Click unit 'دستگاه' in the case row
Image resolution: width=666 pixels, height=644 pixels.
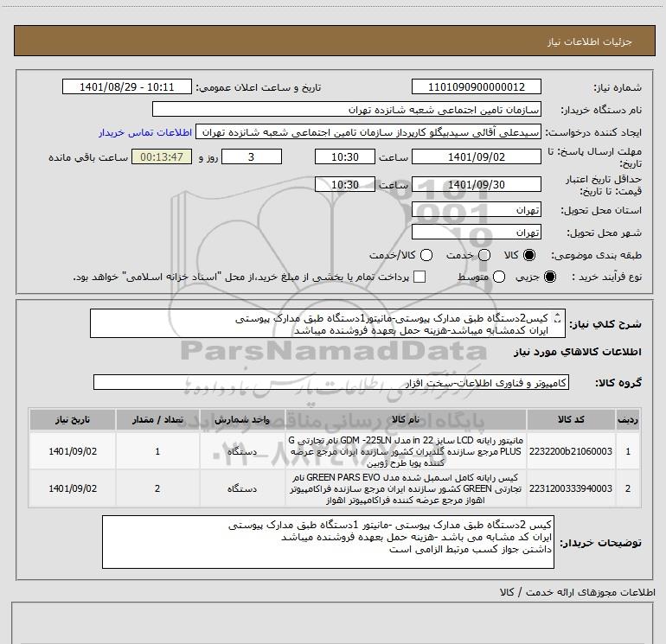click(x=241, y=488)
